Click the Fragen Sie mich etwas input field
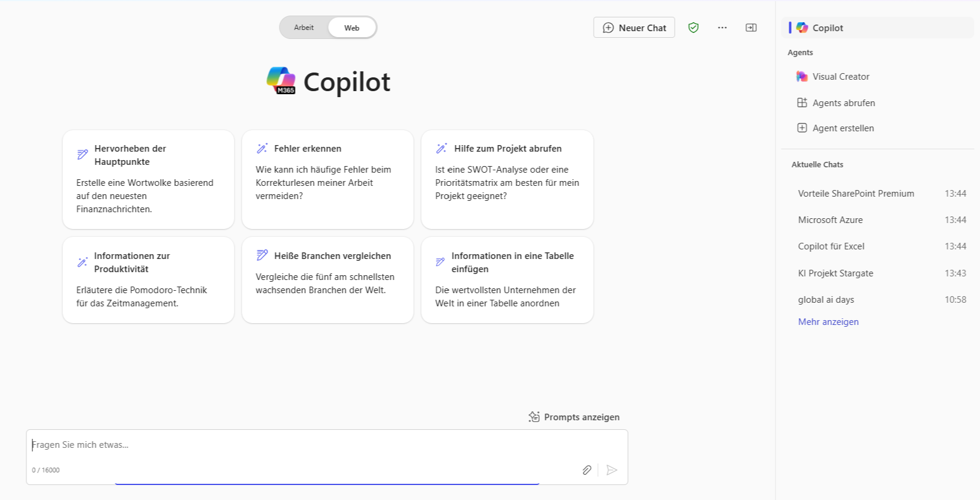This screenshot has height=500, width=980. (300, 445)
